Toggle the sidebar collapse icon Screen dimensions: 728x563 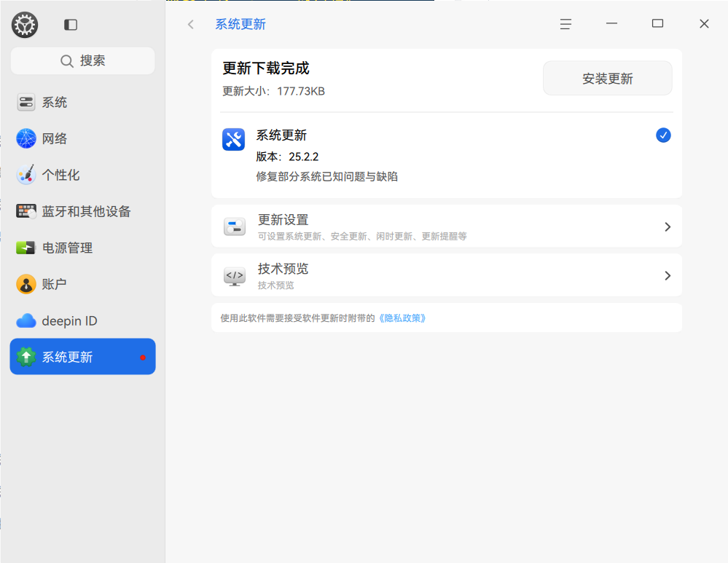71,25
